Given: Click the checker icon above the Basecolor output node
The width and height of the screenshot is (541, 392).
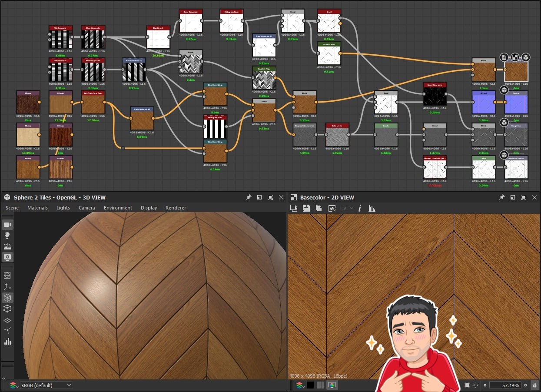Looking at the screenshot, I should coord(515,57).
